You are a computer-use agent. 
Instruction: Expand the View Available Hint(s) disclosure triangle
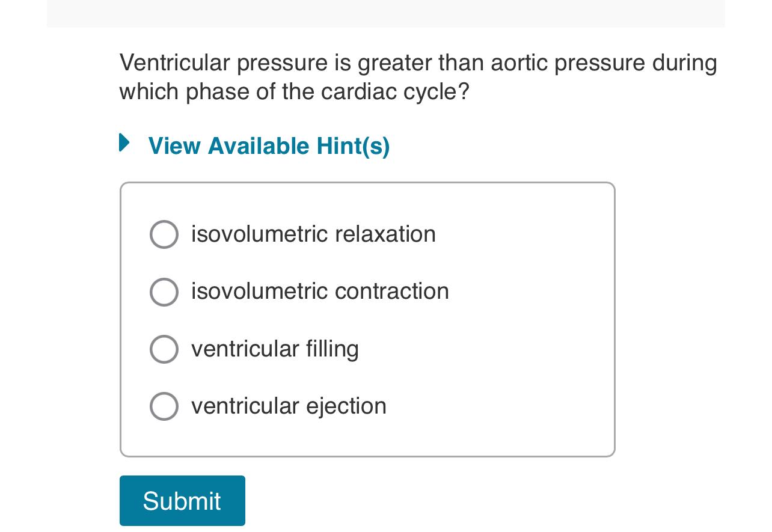[124, 143]
